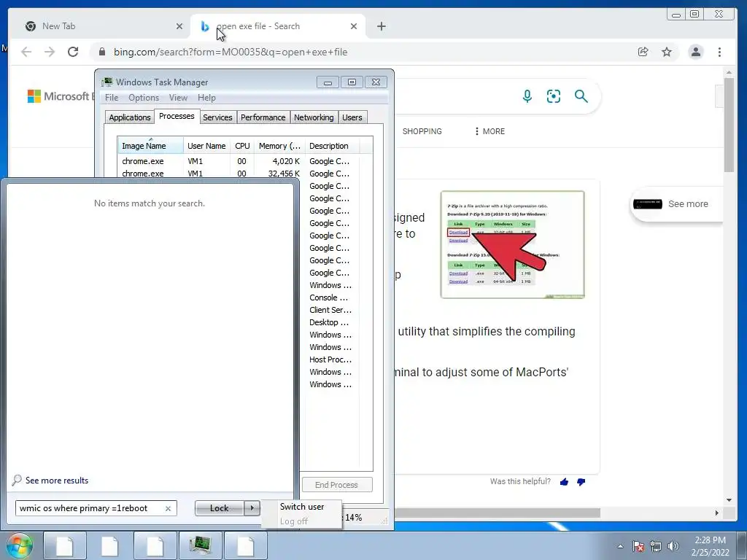Click the thumbs up feedback icon

tap(564, 482)
